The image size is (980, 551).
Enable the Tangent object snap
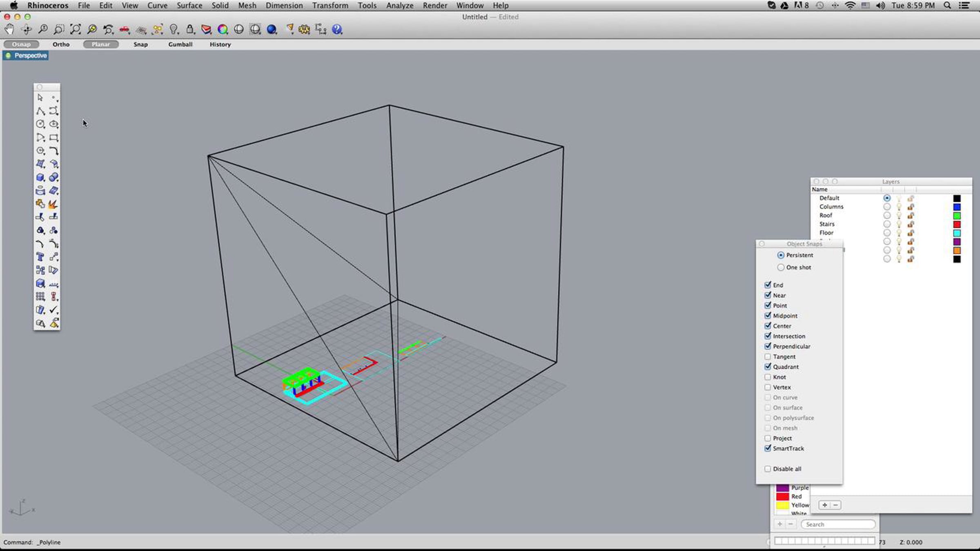(768, 356)
